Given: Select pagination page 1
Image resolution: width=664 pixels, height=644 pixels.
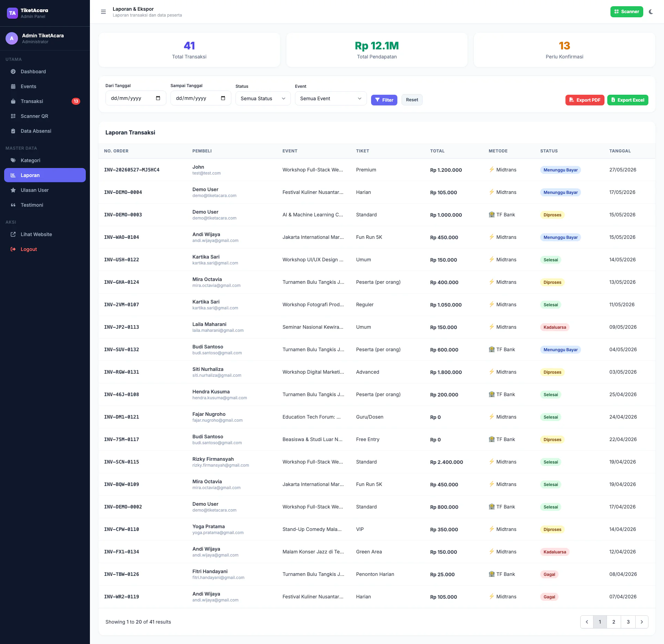Looking at the screenshot, I should 600,622.
